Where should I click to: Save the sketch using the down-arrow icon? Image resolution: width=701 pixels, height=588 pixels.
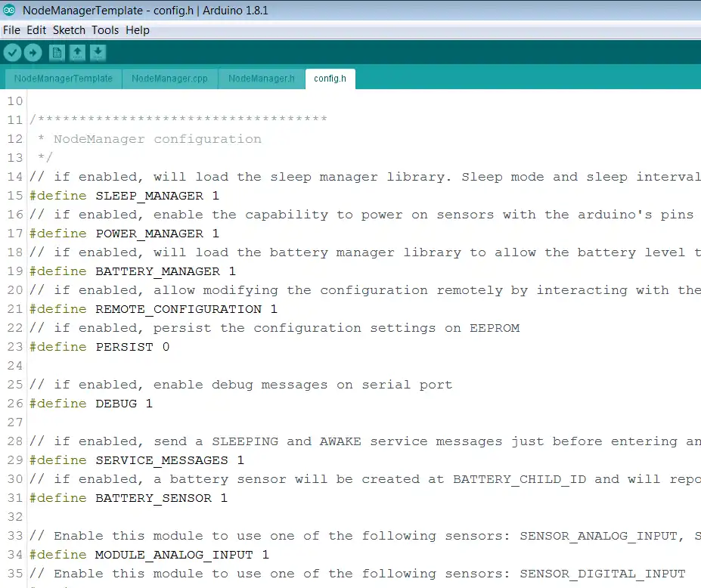98,53
